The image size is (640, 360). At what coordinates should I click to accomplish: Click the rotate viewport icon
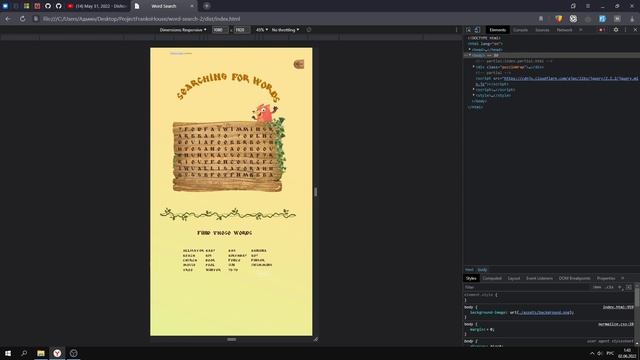pyautogui.click(x=309, y=30)
